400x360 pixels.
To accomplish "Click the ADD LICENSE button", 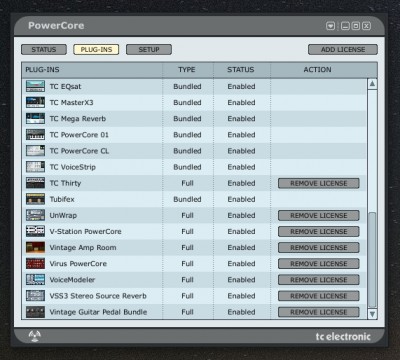I will pyautogui.click(x=343, y=50).
